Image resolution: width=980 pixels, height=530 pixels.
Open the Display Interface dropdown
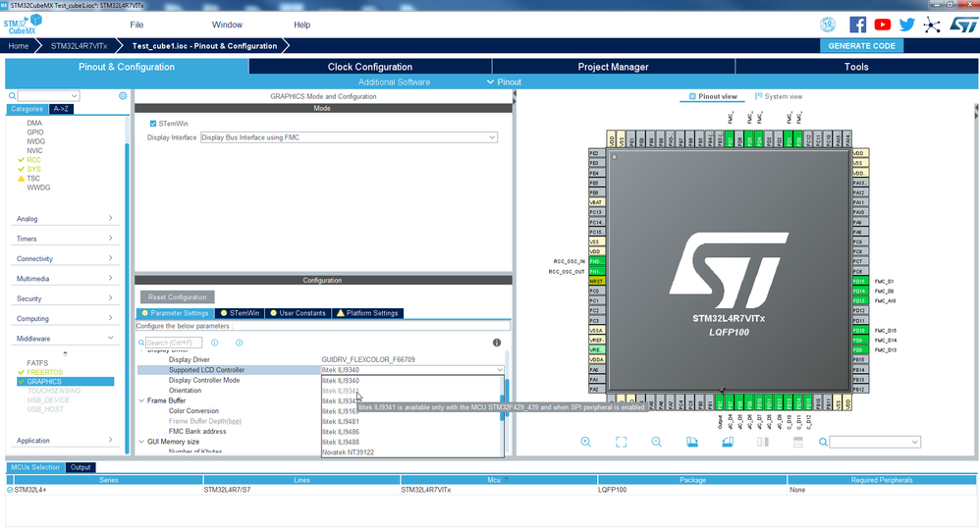pos(349,137)
